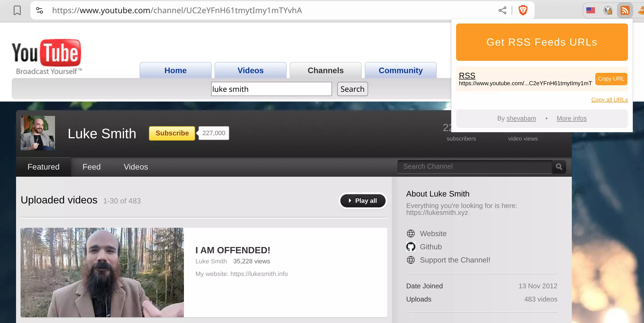This screenshot has height=323, width=644.
Task: Click 'My website: https://lukesmith.info' description
Action: coord(242,274)
